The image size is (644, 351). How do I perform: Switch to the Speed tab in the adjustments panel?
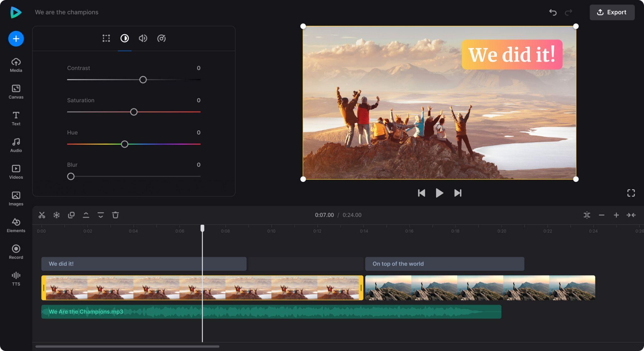(161, 38)
